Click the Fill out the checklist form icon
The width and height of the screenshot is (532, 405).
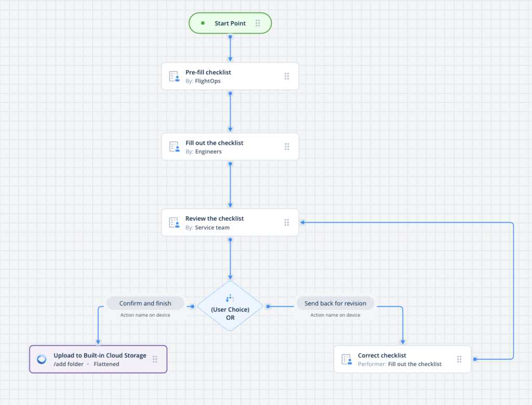pos(174,147)
